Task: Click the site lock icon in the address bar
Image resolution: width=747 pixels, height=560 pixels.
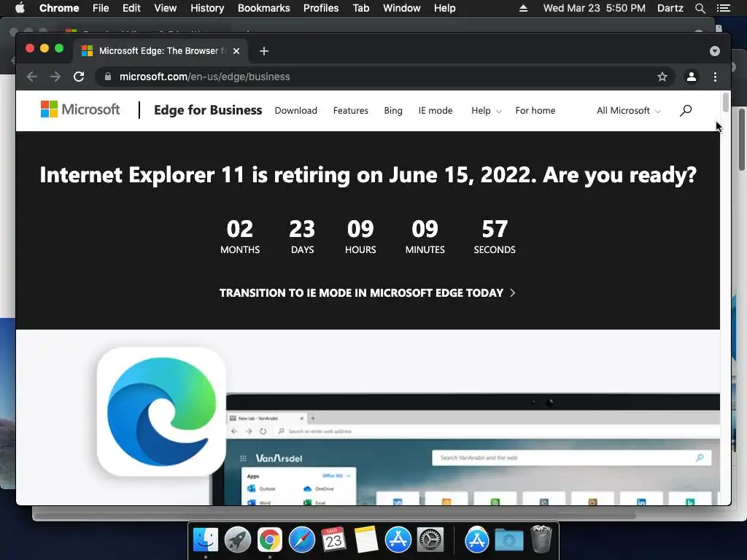Action: coord(108,77)
